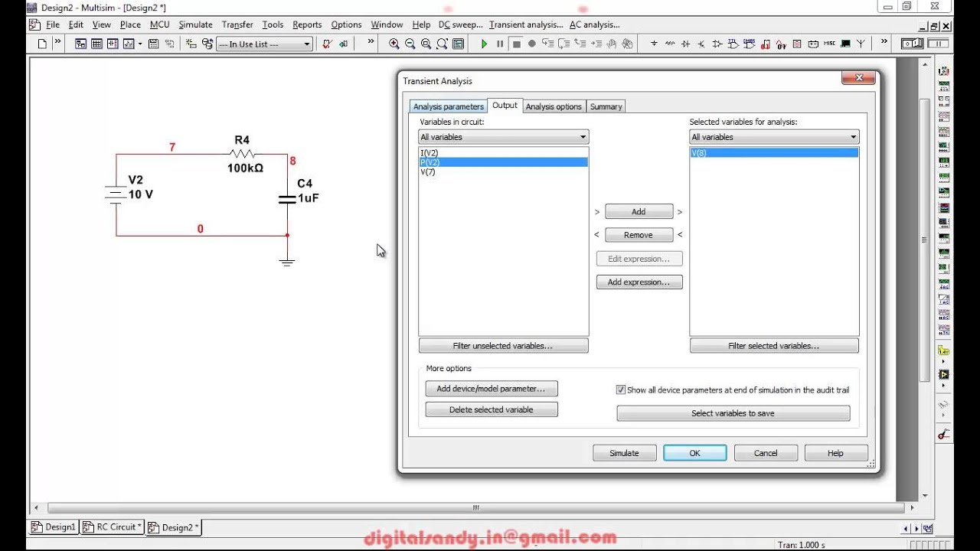Stop the simulation
Image resolution: width=980 pixels, height=551 pixels.
[x=516, y=44]
